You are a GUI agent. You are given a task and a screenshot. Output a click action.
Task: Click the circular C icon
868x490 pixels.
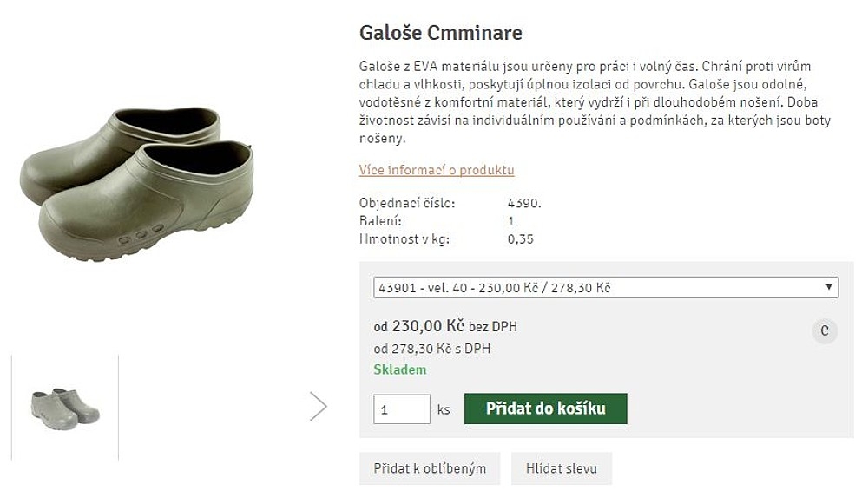(825, 330)
